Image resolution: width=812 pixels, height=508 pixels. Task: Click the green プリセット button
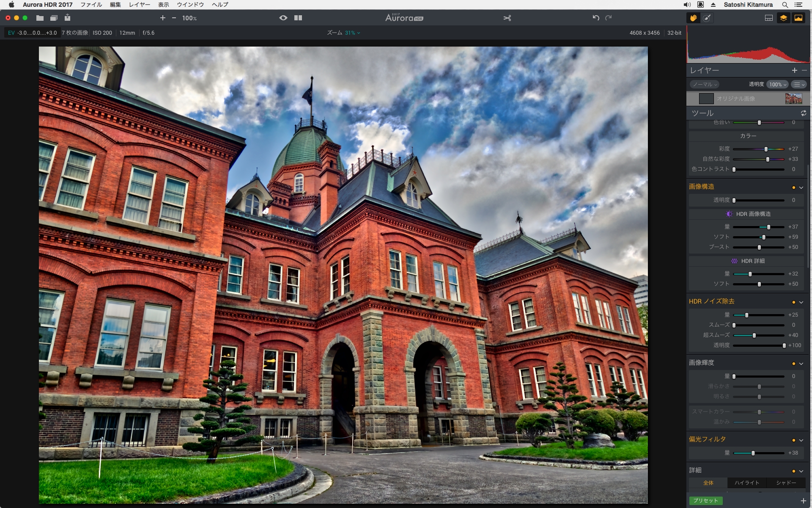[705, 500]
